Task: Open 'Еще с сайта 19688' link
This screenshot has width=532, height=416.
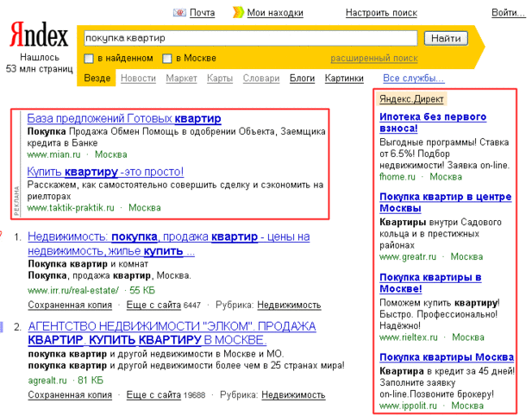Action: pos(166,395)
